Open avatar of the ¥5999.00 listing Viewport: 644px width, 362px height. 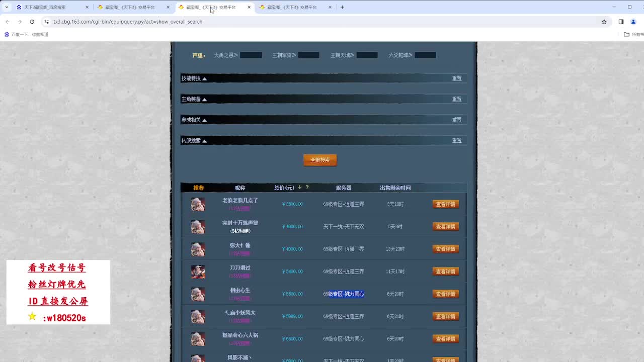(x=198, y=316)
